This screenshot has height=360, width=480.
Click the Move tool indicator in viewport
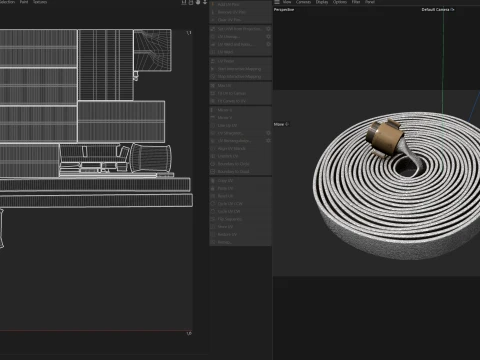[281, 124]
